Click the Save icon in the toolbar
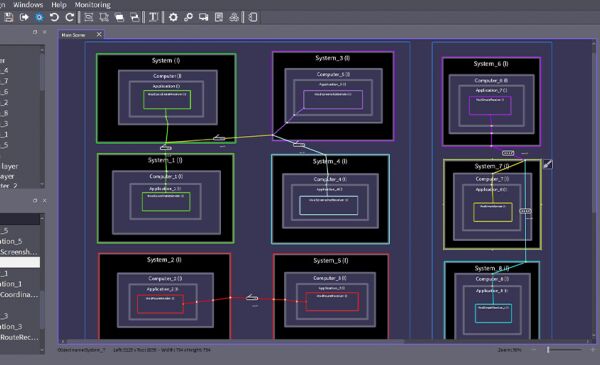Viewport: 600px width, 365px height. (9, 17)
